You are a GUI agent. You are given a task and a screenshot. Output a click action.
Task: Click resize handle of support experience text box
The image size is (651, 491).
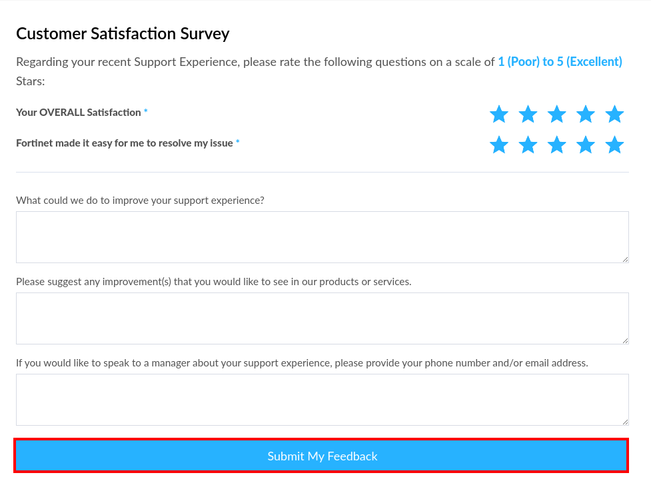click(624, 258)
